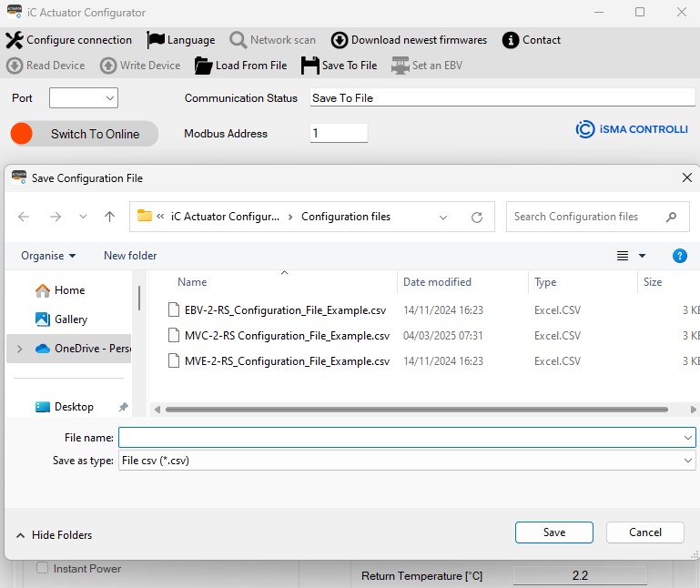
Task: Open the Port dropdown
Action: pos(84,98)
